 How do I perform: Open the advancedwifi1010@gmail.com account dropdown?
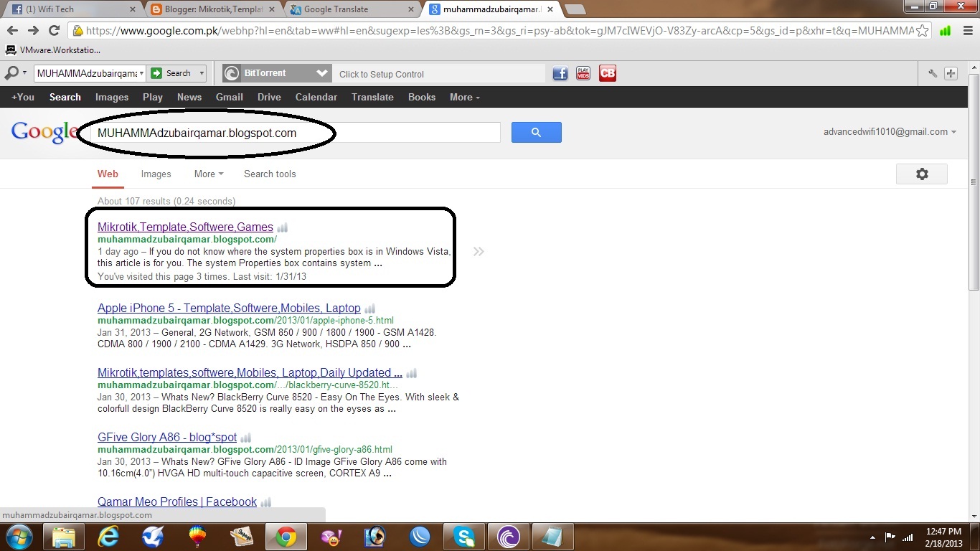[890, 132]
